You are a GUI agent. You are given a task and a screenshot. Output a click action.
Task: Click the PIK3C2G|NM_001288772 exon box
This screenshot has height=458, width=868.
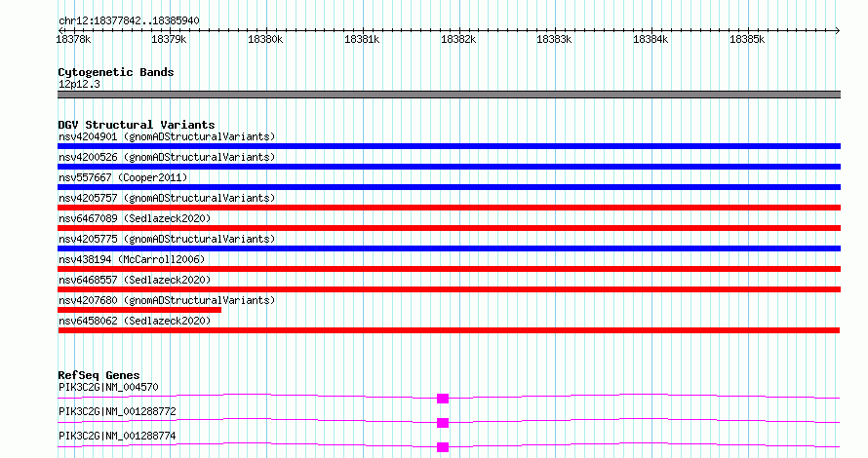pyautogui.click(x=443, y=423)
